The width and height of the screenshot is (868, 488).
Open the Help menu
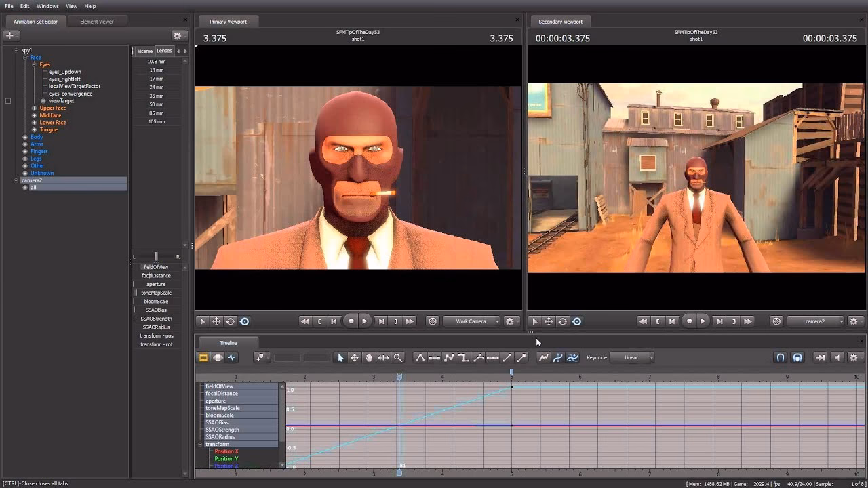[x=90, y=6]
